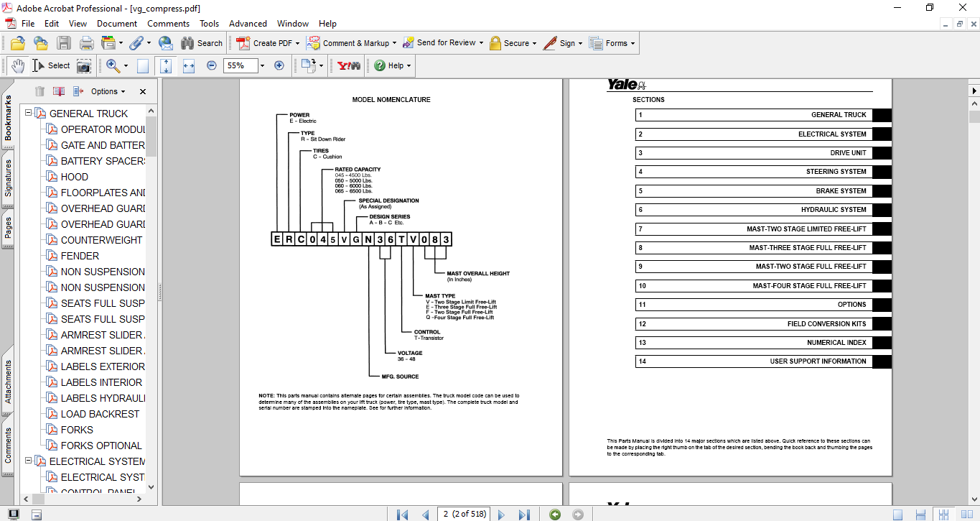Screen dimensions: 980x521
Task: Switch to Continuous page layout
Action: (920, 515)
